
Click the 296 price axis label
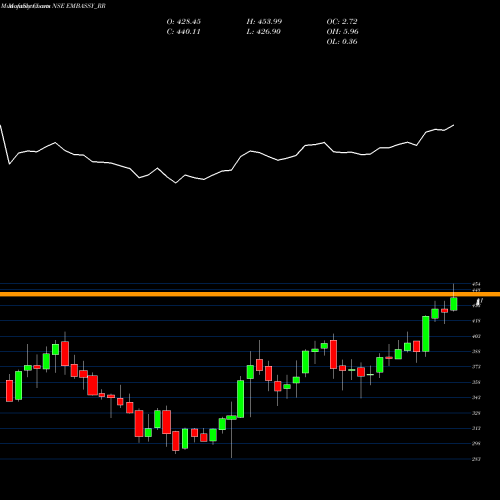[x=476, y=443]
